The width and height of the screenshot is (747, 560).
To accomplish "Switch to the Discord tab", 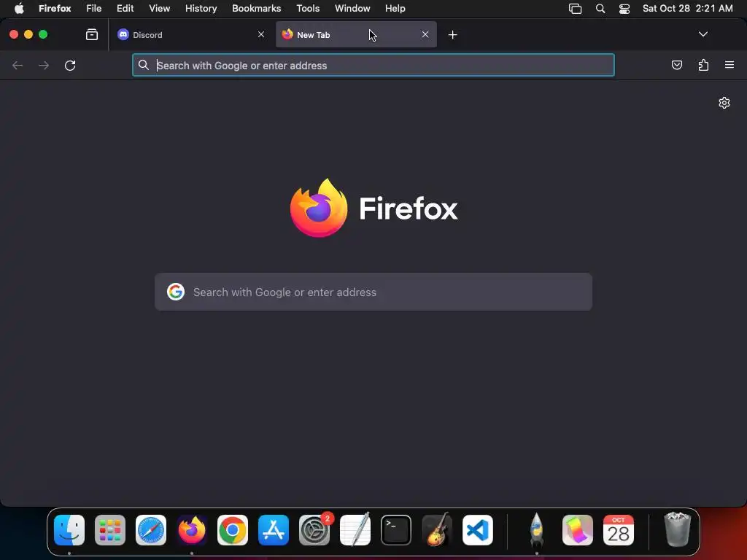I will 192,34.
